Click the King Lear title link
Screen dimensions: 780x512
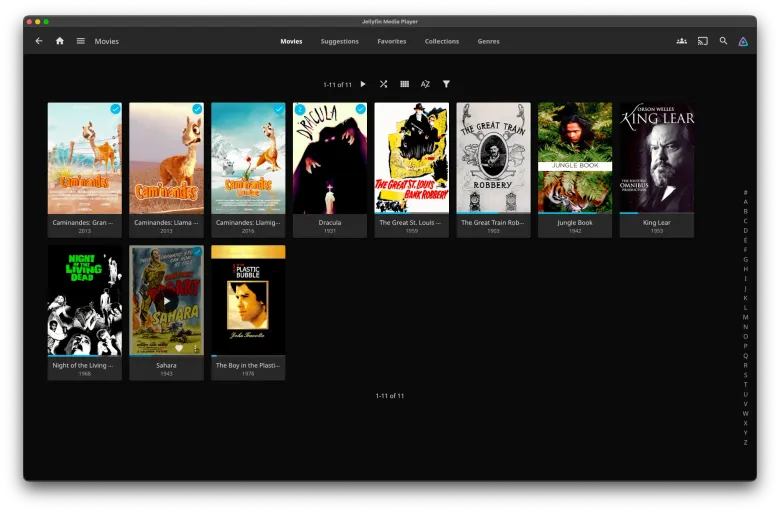pyautogui.click(x=657, y=222)
